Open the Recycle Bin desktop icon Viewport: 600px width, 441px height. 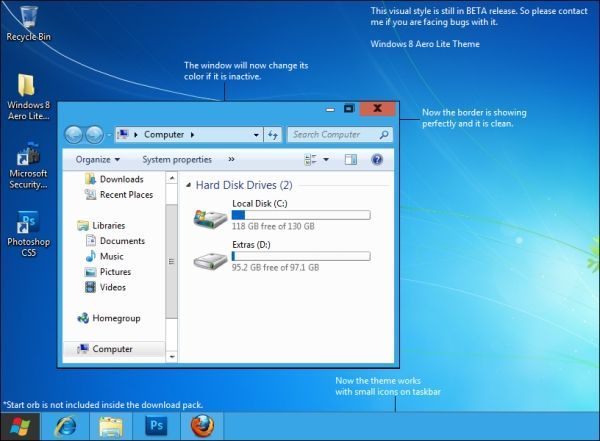click(28, 24)
